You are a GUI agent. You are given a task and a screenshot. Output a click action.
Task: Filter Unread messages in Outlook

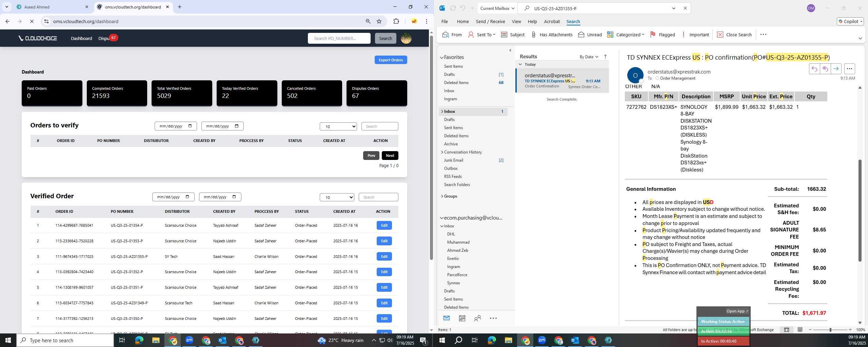tap(590, 35)
